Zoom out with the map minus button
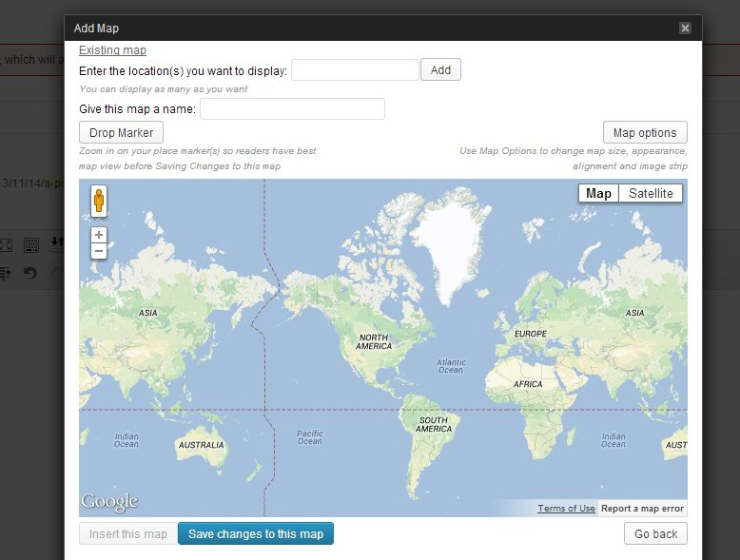740x560 pixels. (99, 251)
